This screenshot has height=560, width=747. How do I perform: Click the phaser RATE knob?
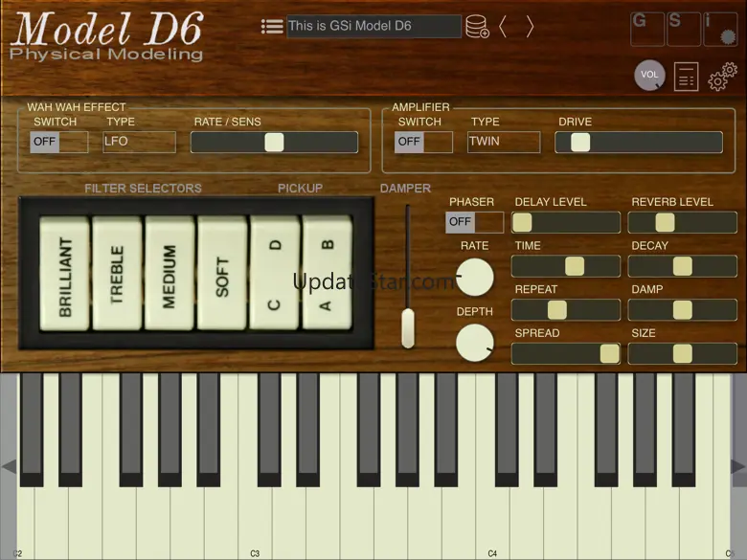click(474, 278)
